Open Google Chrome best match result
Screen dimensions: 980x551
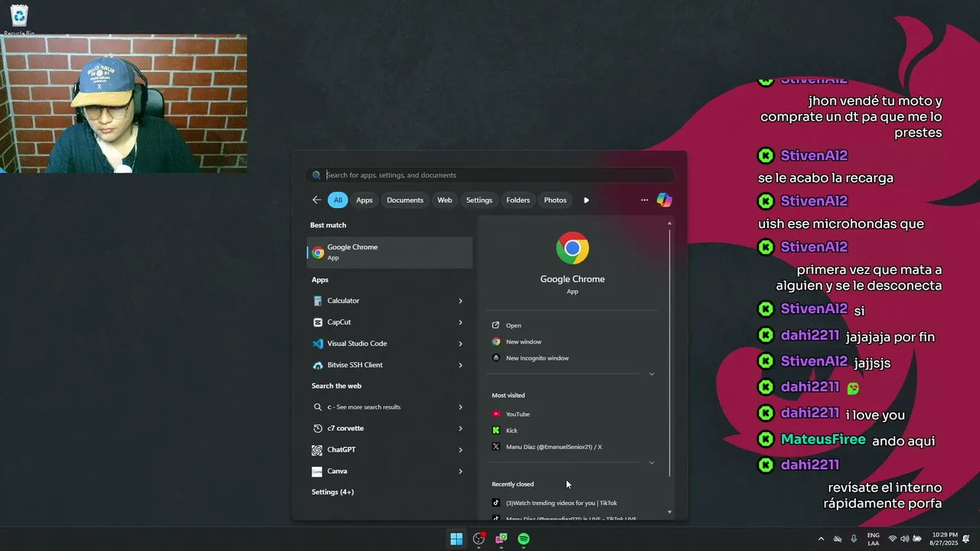coord(390,253)
